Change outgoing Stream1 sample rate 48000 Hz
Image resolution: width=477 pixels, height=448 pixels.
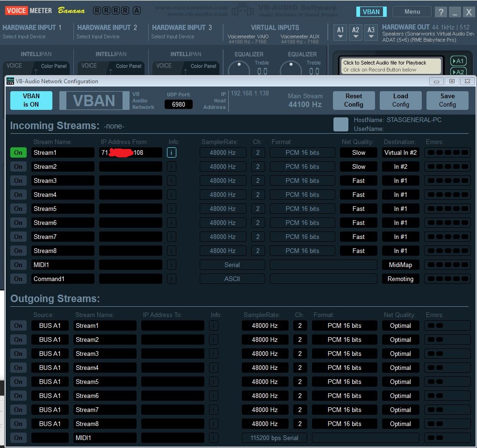(265, 326)
